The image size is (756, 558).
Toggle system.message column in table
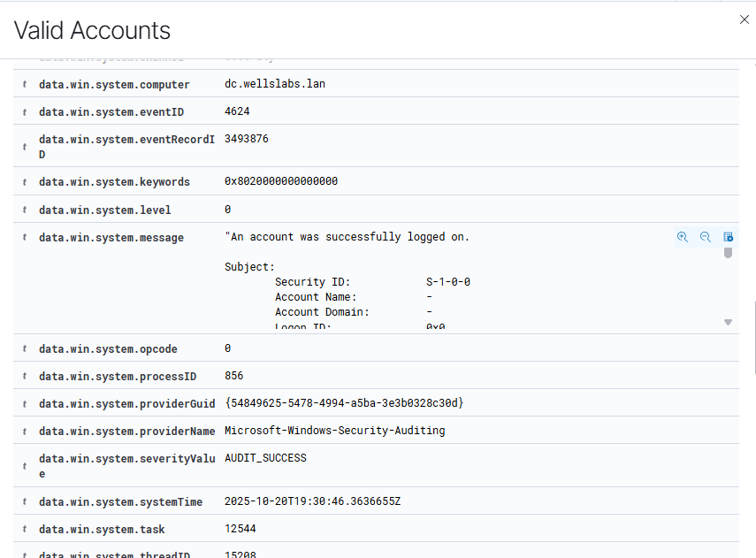click(x=728, y=237)
